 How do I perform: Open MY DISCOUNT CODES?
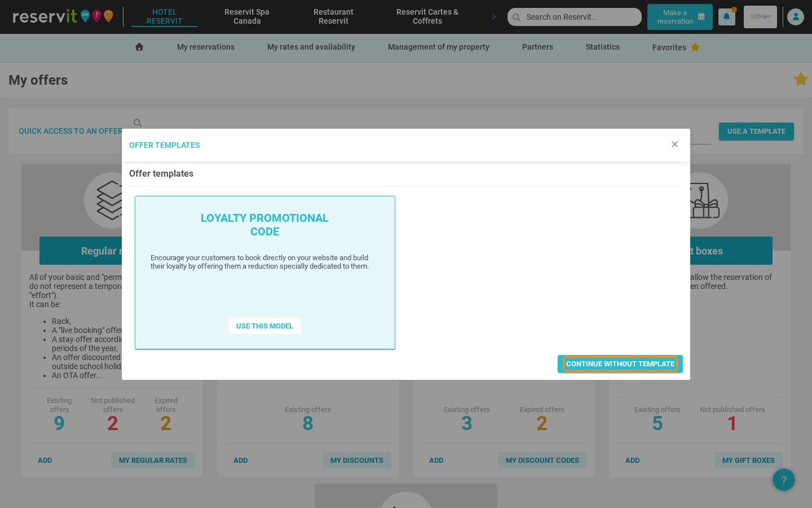point(542,461)
